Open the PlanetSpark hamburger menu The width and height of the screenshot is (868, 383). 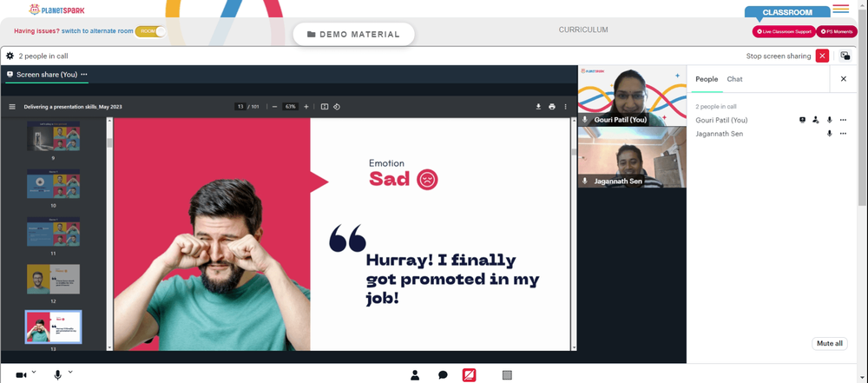click(x=840, y=9)
